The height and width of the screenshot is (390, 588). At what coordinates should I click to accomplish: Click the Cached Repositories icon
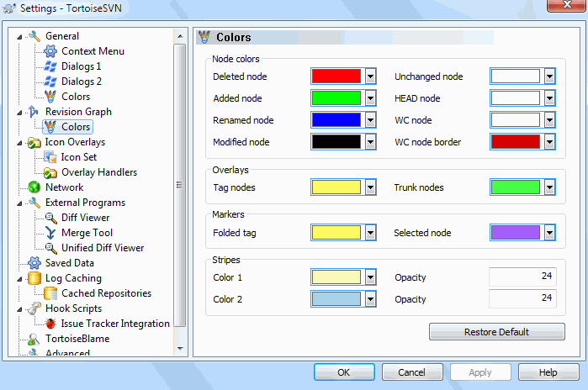point(50,293)
